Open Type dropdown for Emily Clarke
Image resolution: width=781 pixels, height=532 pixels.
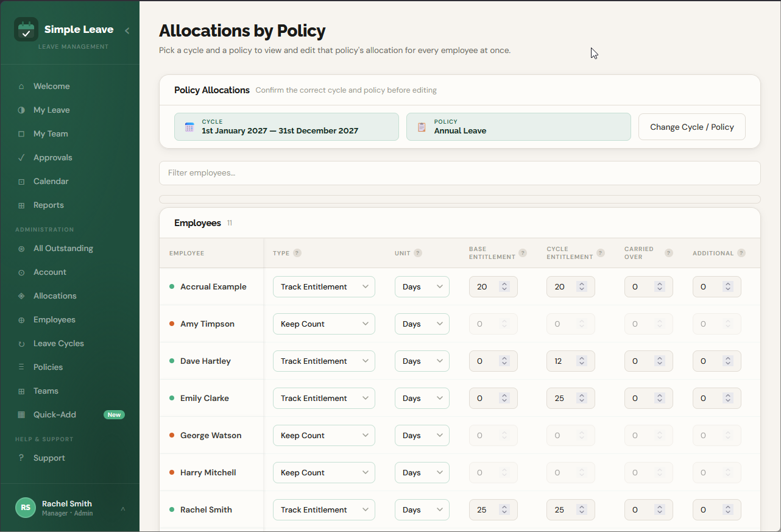tap(324, 398)
